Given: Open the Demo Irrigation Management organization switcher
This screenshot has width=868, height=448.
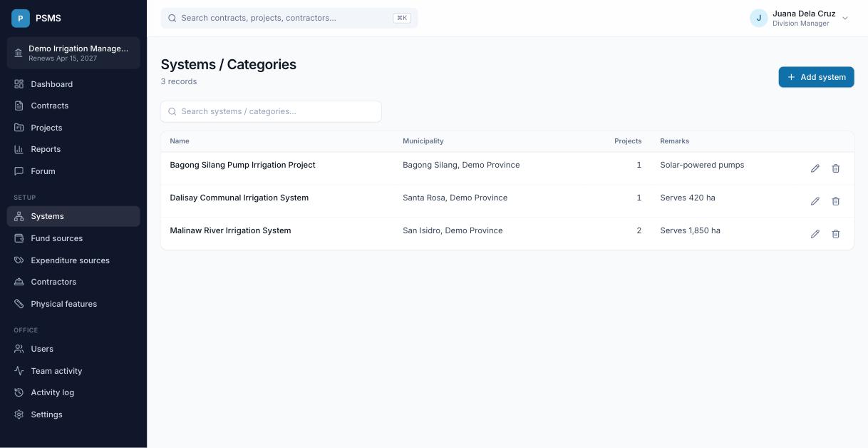Looking at the screenshot, I should pos(73,53).
